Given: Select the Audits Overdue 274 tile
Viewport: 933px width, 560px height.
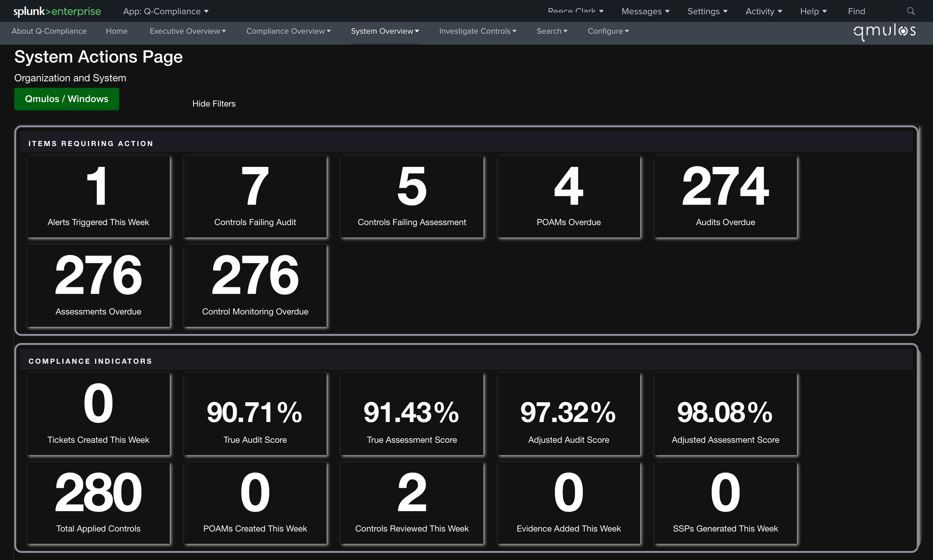Looking at the screenshot, I should [725, 197].
